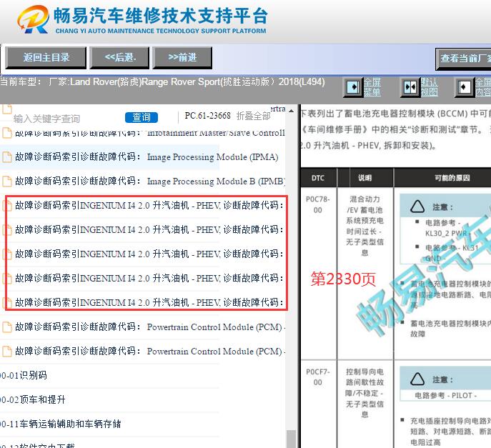Click the scrollbar thumb of the left list
Viewport: 491px width, 448px height.
coord(291,439)
